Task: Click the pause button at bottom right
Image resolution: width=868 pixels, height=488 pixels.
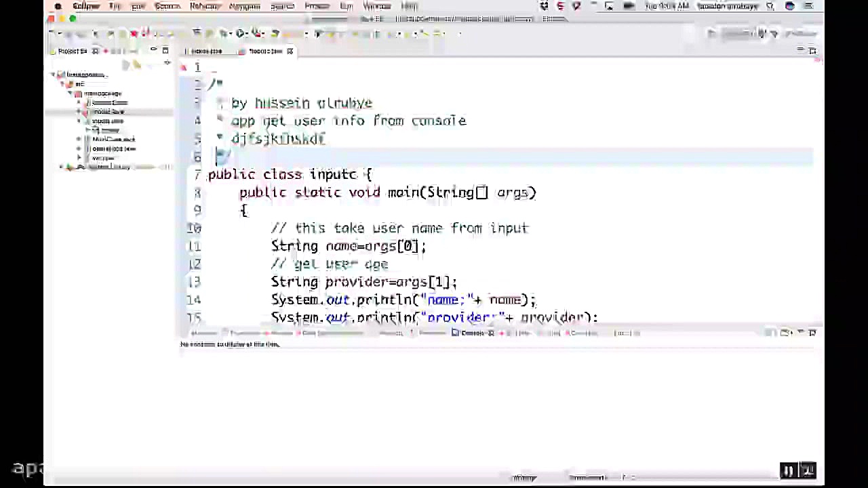Action: pos(788,470)
